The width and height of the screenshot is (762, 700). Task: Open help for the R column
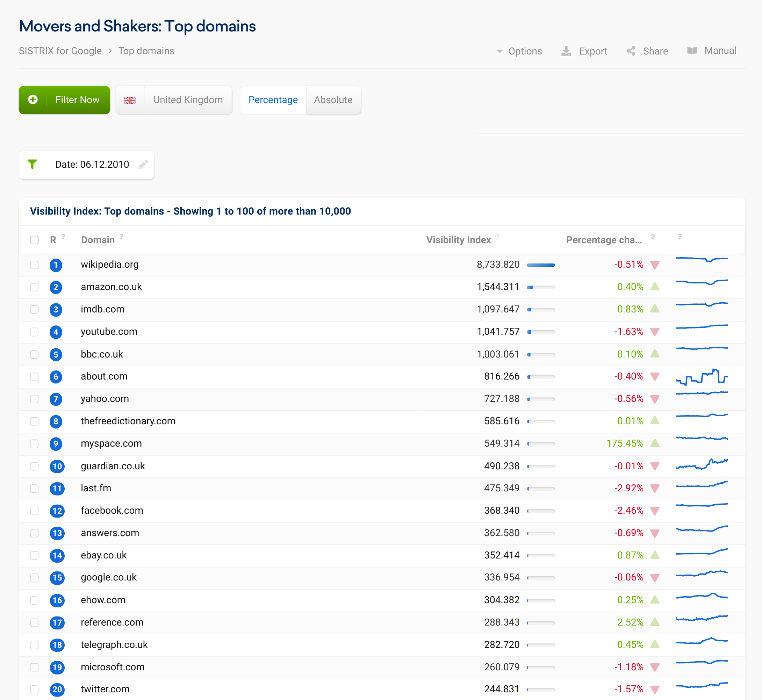[63, 236]
